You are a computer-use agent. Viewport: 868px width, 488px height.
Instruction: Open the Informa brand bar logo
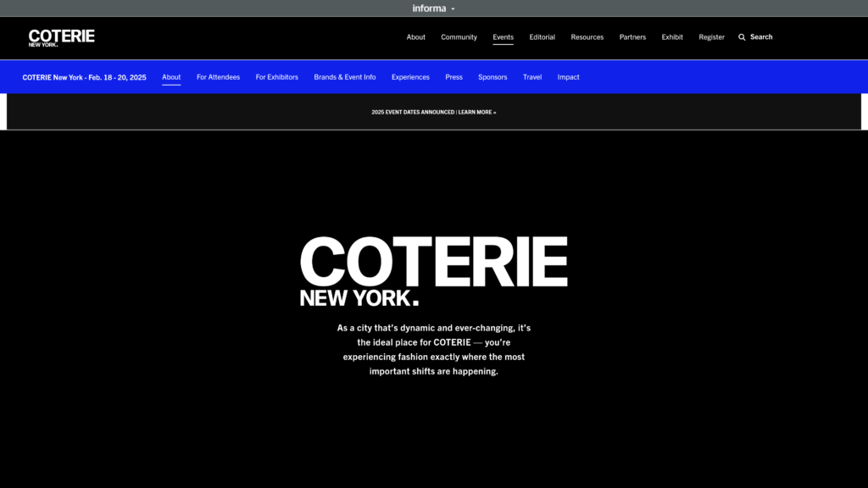tap(429, 8)
